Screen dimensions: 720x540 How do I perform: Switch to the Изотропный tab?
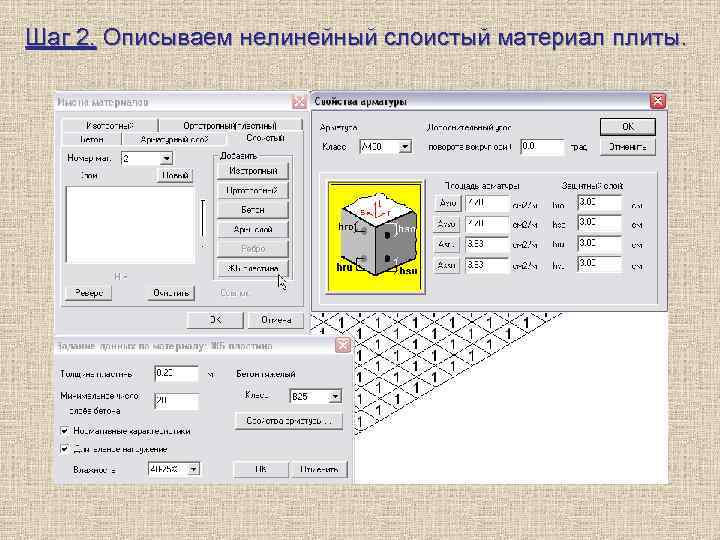point(109,125)
